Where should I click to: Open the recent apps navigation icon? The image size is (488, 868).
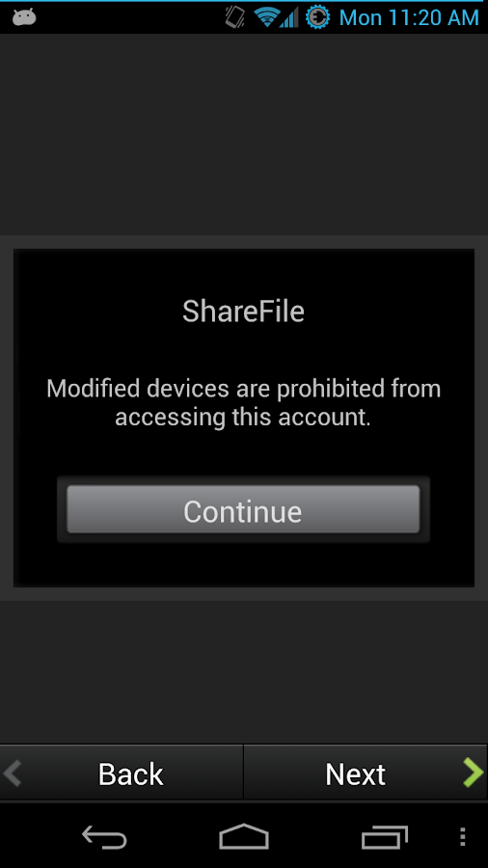pos(385,837)
